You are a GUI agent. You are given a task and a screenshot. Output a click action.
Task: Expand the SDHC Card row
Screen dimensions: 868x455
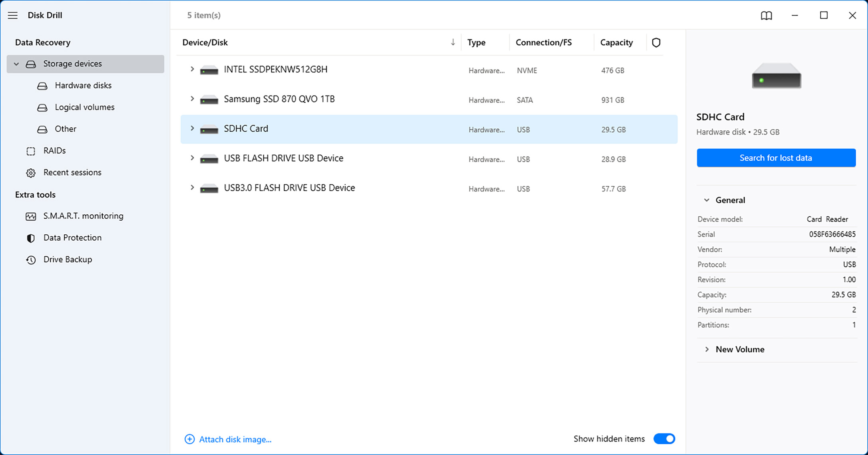[192, 128]
